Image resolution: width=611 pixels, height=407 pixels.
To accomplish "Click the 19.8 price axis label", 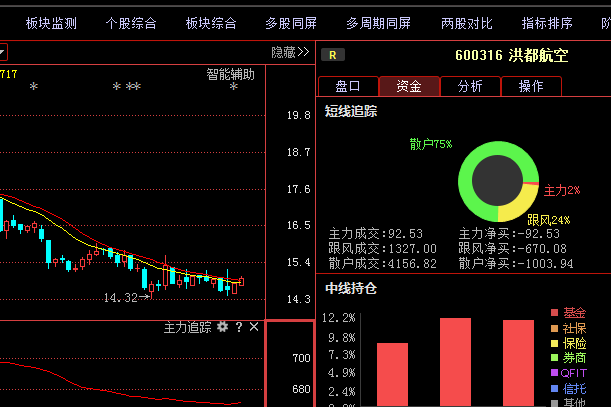I will [299, 115].
